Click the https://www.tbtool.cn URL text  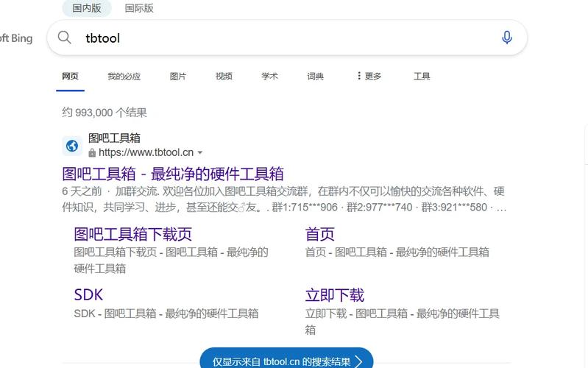pyautogui.click(x=146, y=152)
